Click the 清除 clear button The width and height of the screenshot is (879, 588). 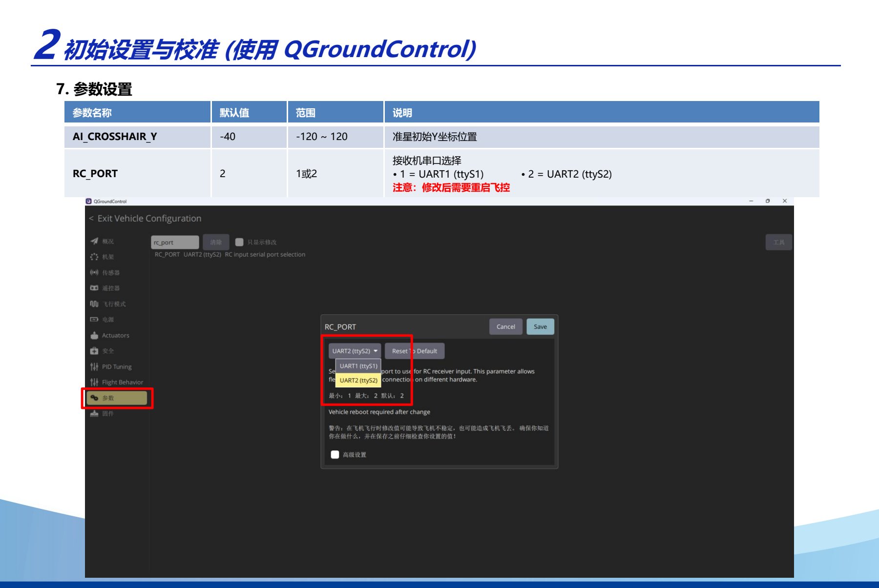coord(216,242)
